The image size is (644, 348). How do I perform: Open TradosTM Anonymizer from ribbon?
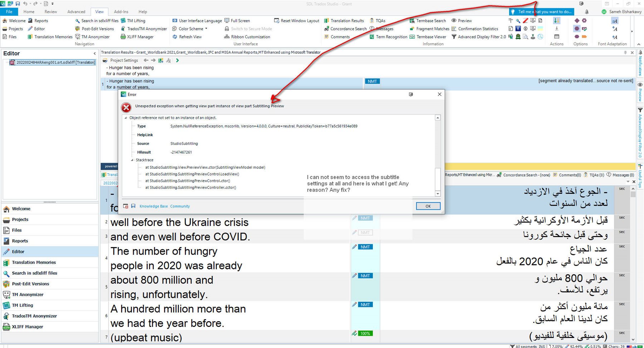tap(144, 29)
